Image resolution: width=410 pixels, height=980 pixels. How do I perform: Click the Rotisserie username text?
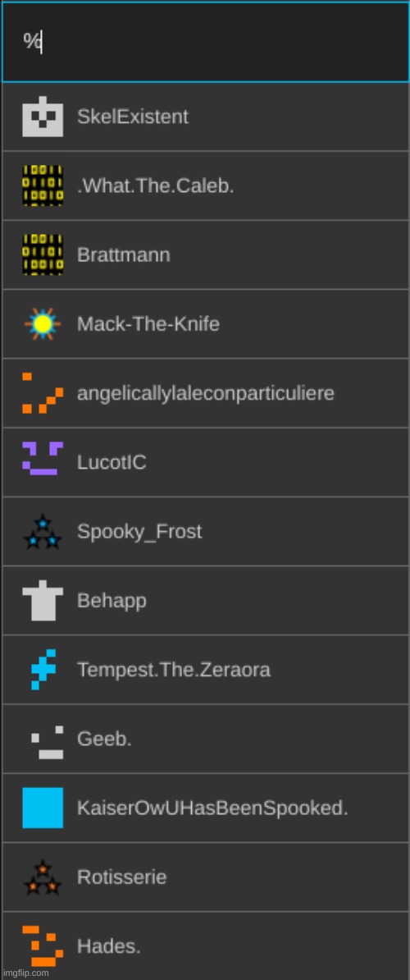121,877
